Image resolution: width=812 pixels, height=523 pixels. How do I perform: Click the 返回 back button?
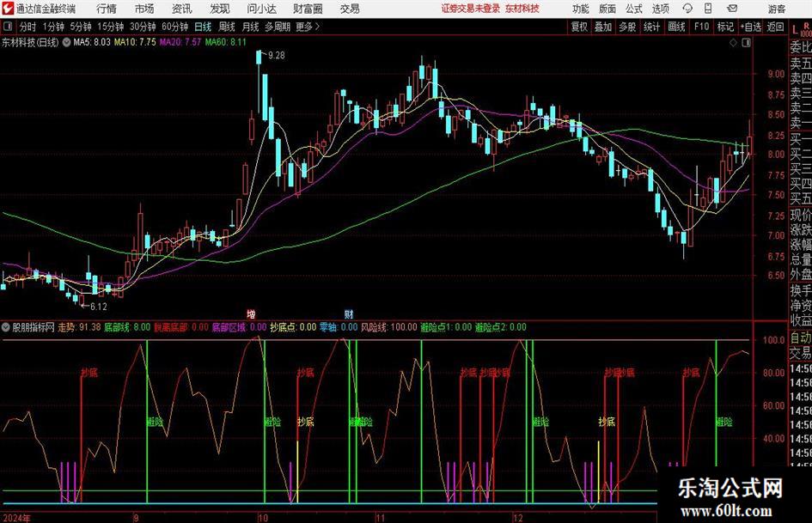click(775, 27)
